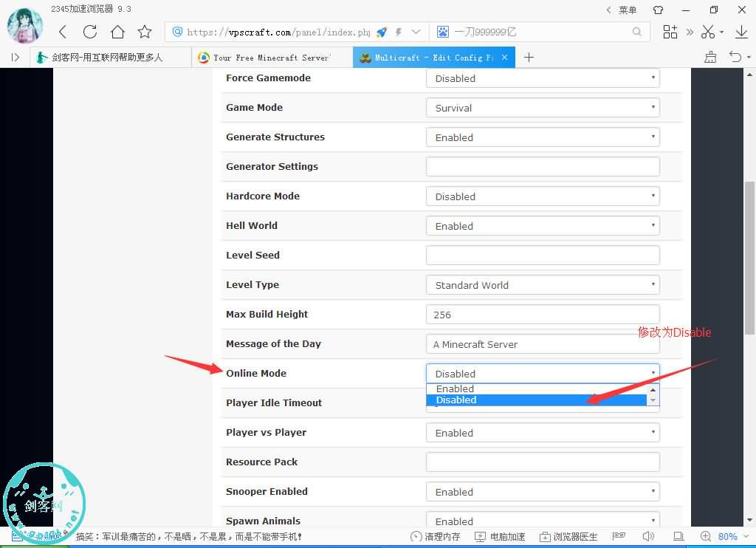
Task: Click the speaker mute icon in status bar
Action: tap(648, 536)
